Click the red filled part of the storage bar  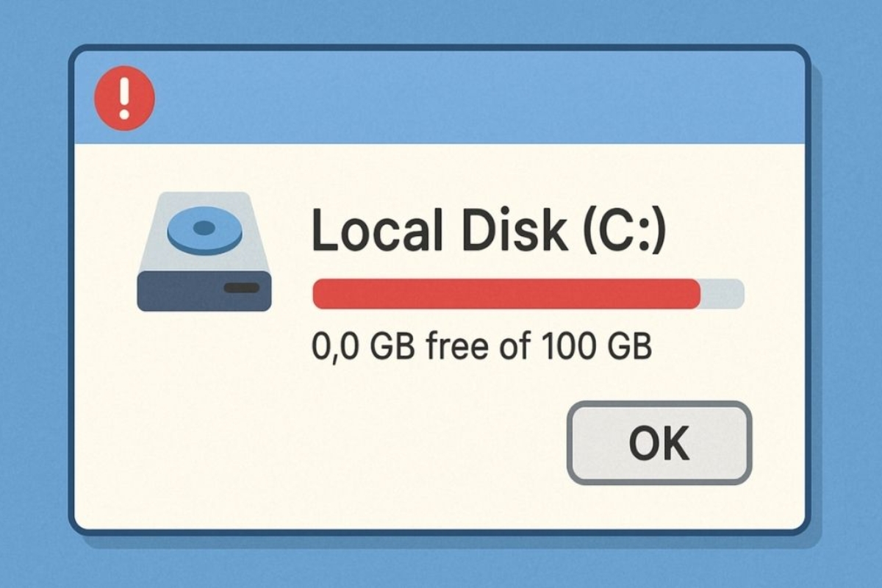tap(506, 294)
